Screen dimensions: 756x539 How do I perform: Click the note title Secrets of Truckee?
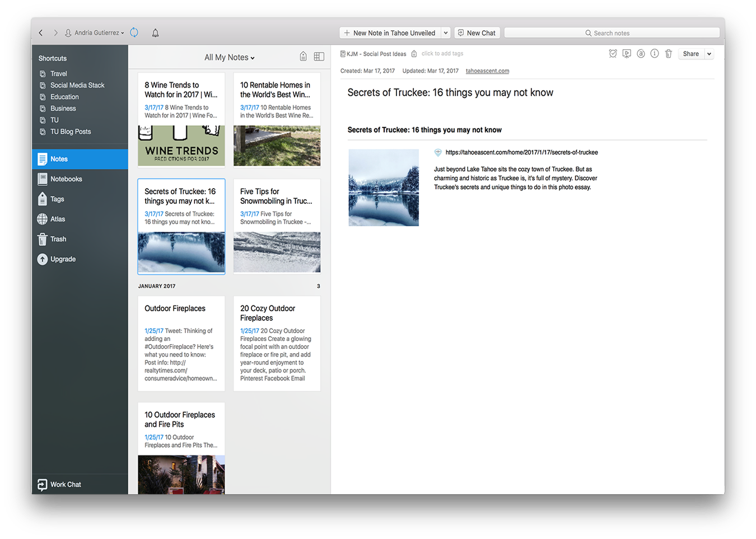point(450,92)
